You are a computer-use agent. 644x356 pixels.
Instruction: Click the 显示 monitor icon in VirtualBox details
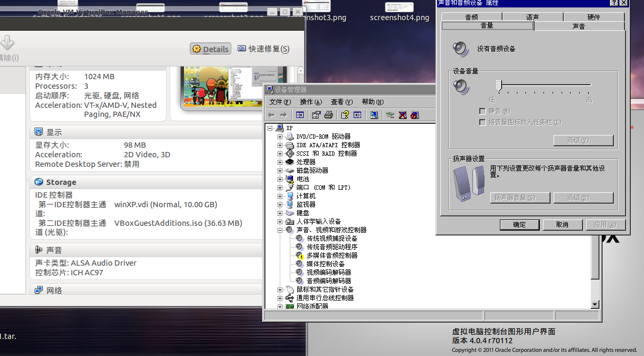click(39, 132)
